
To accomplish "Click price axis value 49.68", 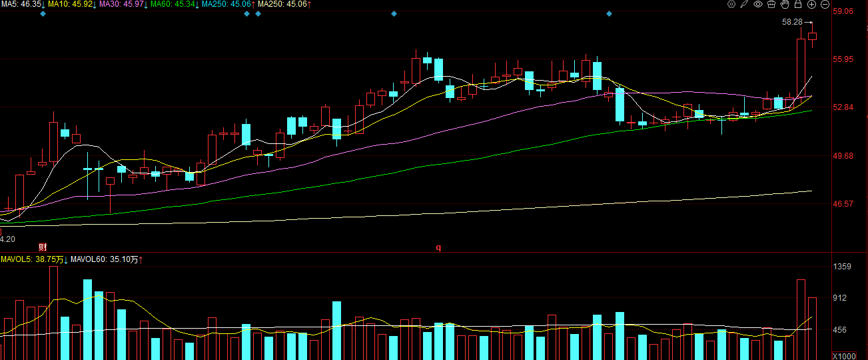I will click(843, 155).
